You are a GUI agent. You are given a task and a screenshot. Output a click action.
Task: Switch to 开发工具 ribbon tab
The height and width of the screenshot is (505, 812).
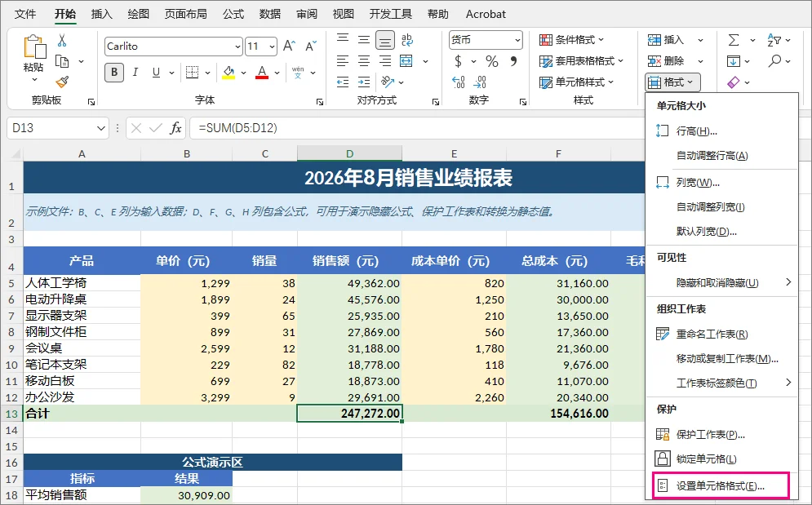(390, 14)
